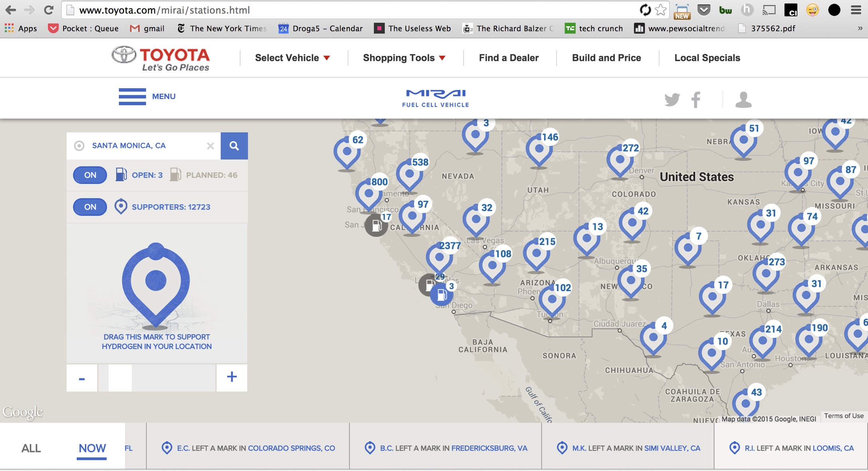
Task: Click the Mirai Fuel Cell Vehicle logo
Action: coord(436,98)
